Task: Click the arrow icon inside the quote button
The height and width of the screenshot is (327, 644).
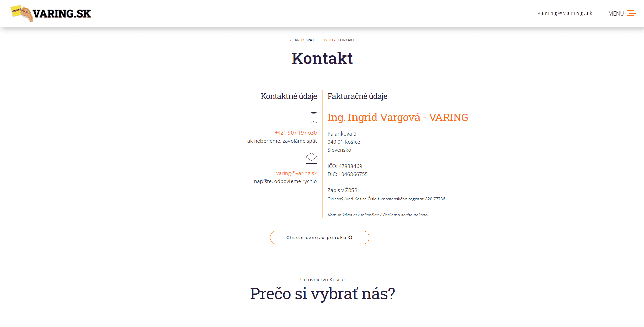Action: [350, 238]
